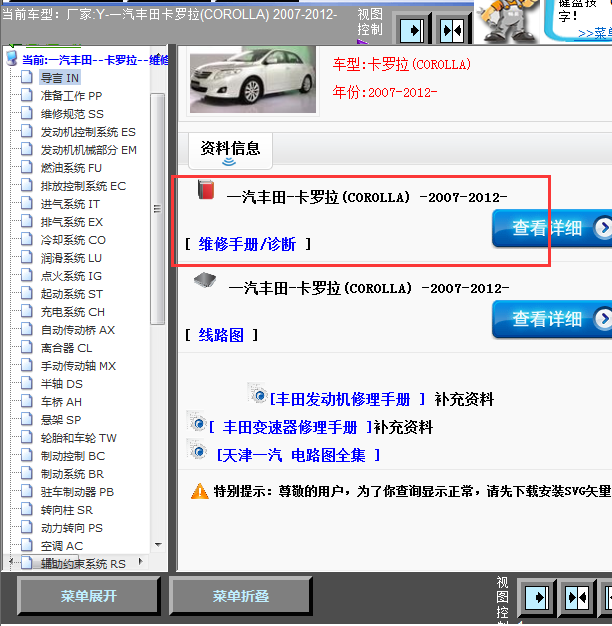Click document icon beside 点火系统 IG
The height and width of the screenshot is (626, 612).
point(27,275)
